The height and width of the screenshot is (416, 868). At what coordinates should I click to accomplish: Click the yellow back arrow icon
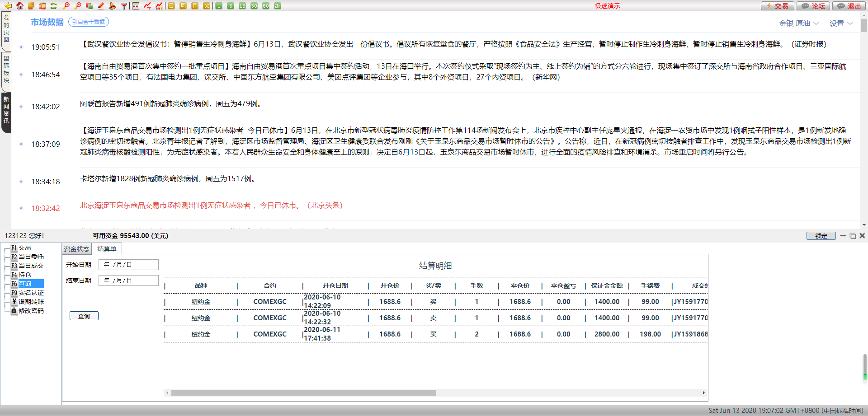pyautogui.click(x=8, y=6)
